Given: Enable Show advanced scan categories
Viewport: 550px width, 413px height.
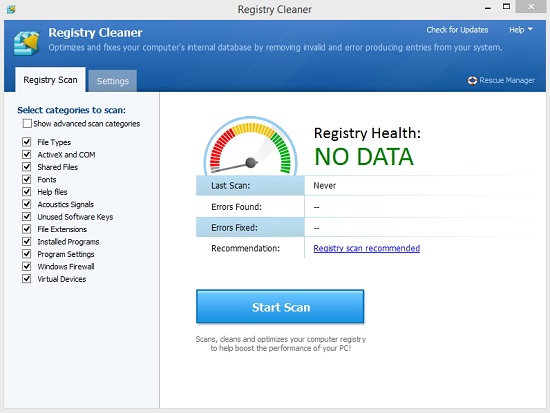Looking at the screenshot, I should click(x=27, y=124).
